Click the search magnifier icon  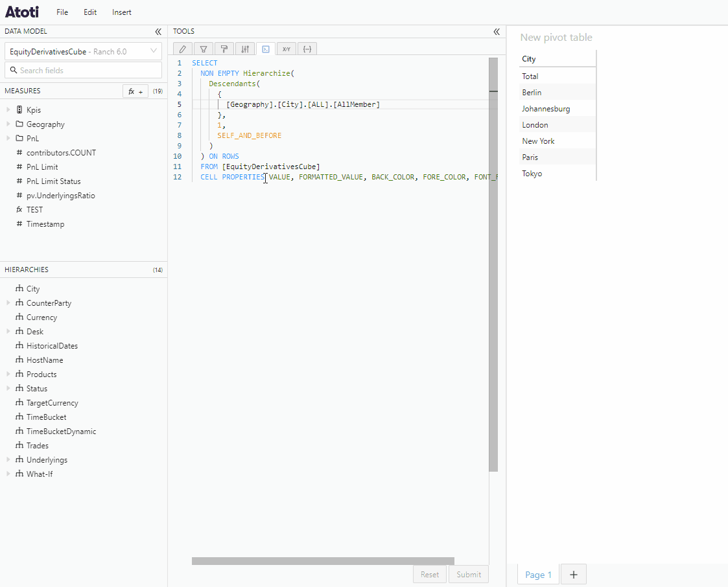(x=14, y=70)
